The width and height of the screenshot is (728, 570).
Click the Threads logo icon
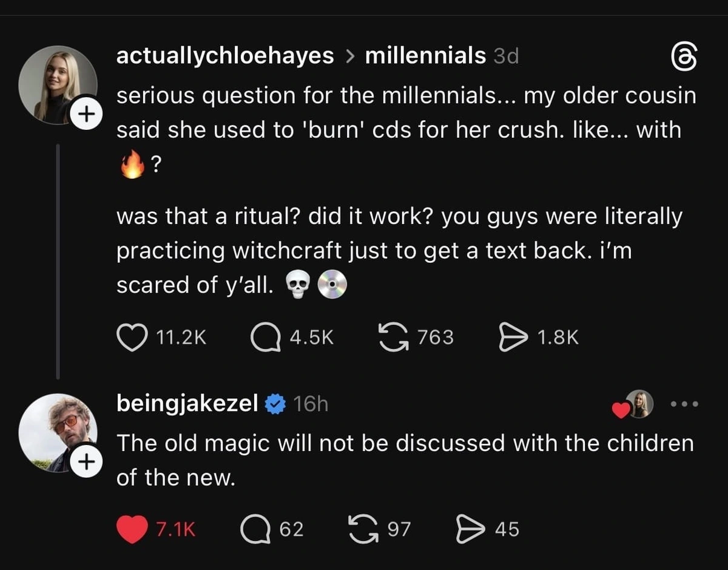click(x=683, y=58)
